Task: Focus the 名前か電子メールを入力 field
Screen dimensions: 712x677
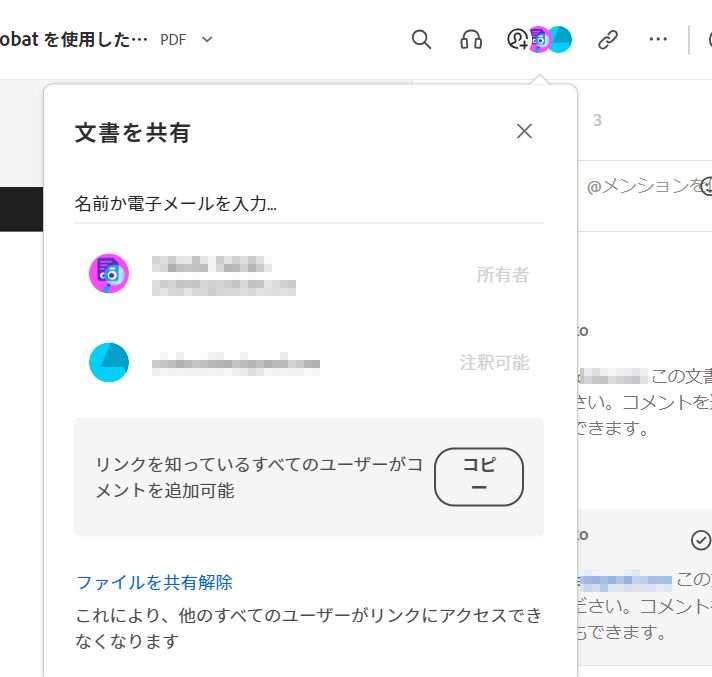Action: (309, 204)
